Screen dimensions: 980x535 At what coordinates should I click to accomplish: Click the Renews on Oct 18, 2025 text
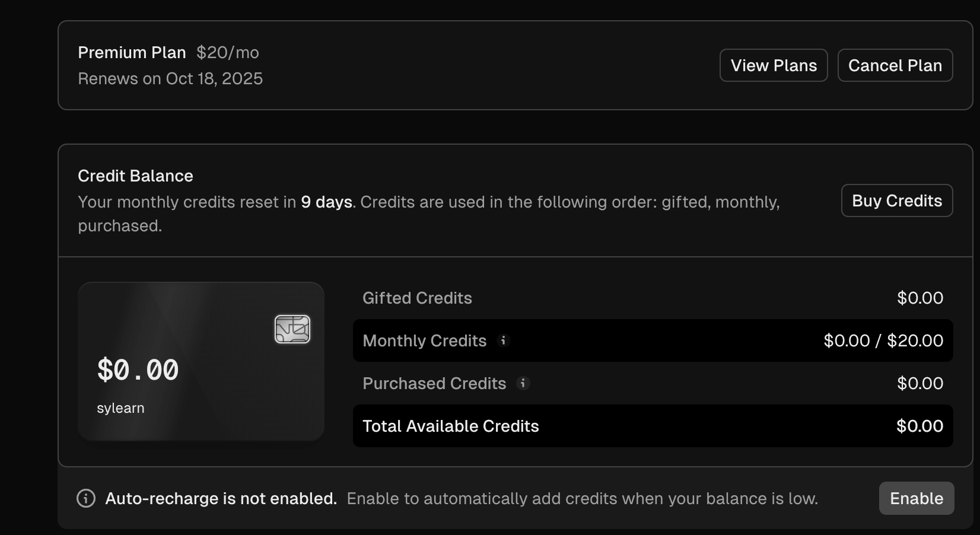point(170,78)
